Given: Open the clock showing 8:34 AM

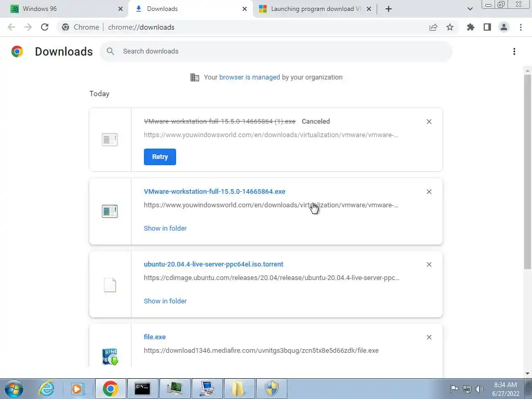Looking at the screenshot, I should click(x=506, y=389).
